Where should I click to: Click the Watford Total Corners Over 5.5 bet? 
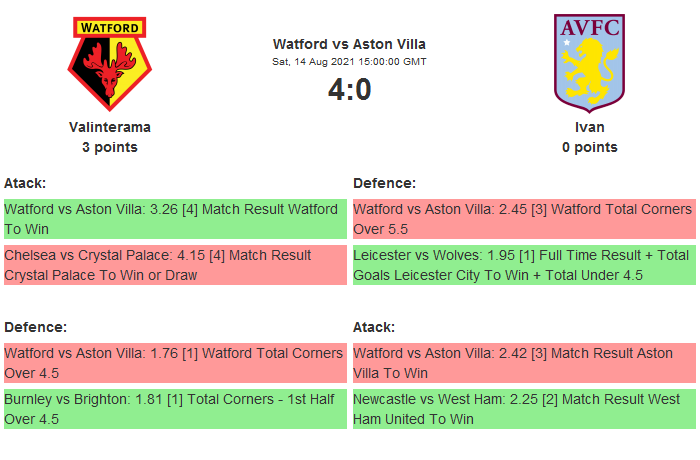tap(524, 219)
